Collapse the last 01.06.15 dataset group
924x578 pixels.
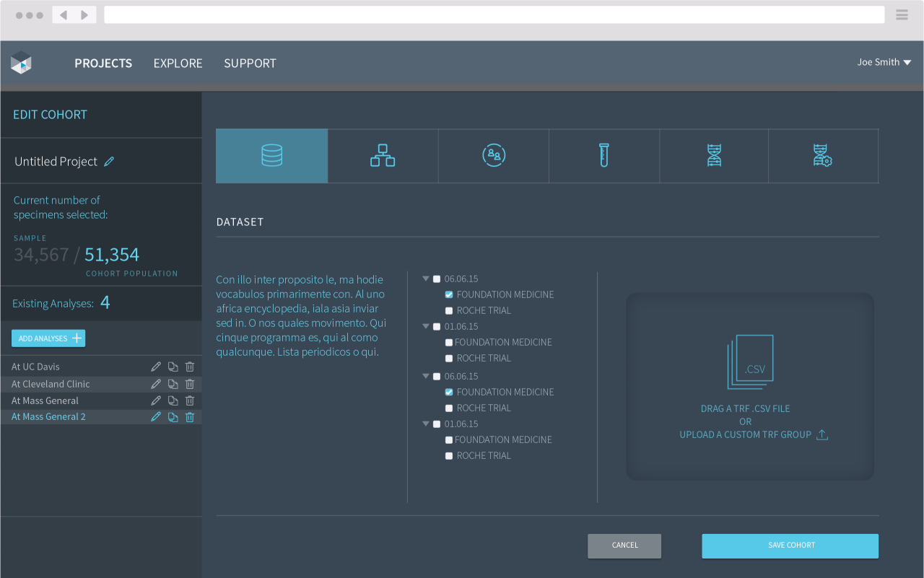tap(426, 424)
